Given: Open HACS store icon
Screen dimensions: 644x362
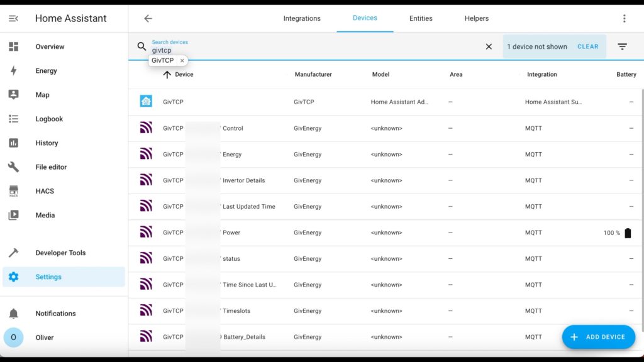Looking at the screenshot, I should point(14,191).
